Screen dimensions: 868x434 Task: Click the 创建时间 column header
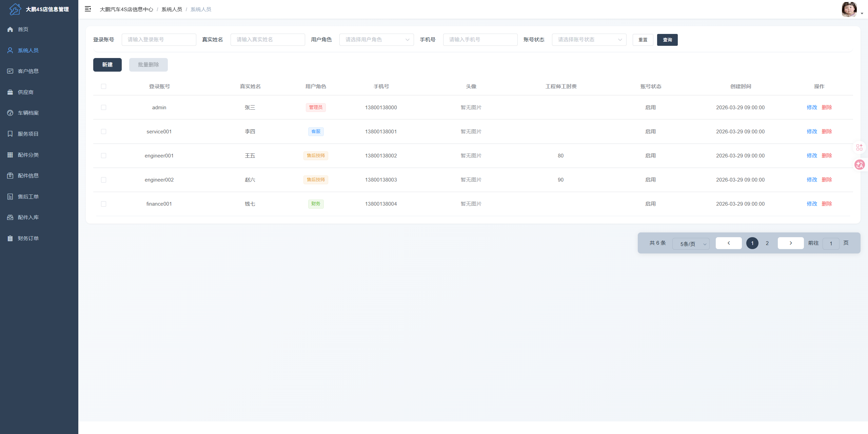coord(741,86)
